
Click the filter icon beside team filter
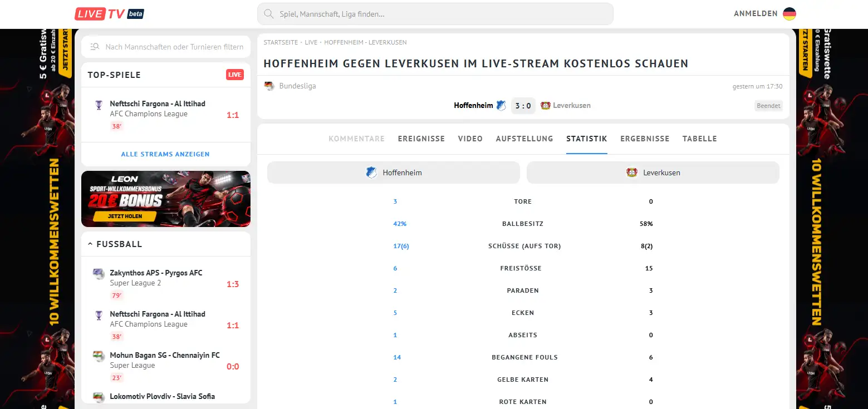click(x=95, y=47)
